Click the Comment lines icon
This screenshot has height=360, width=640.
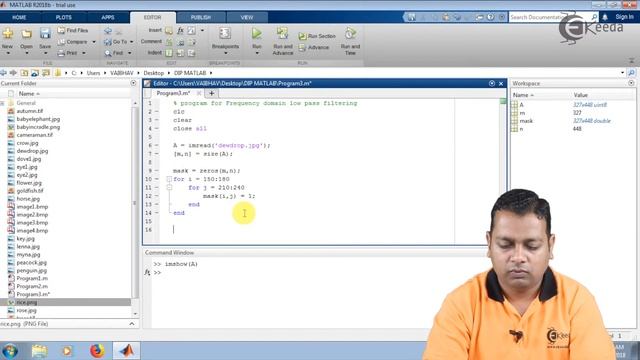point(169,42)
